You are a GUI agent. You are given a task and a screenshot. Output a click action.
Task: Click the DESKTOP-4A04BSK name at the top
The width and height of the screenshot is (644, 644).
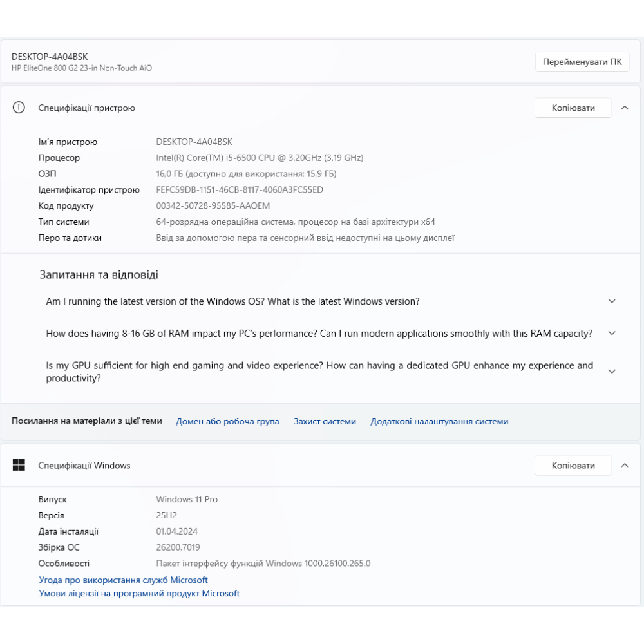click(50, 57)
